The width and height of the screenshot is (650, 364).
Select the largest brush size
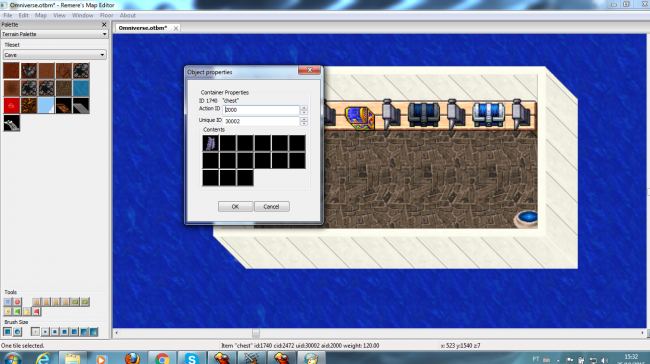(94, 332)
